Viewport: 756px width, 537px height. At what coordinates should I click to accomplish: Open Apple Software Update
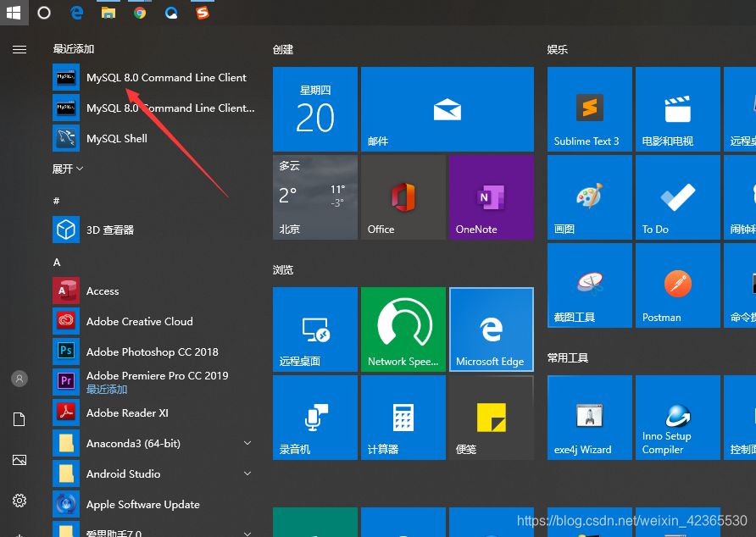pos(154,504)
